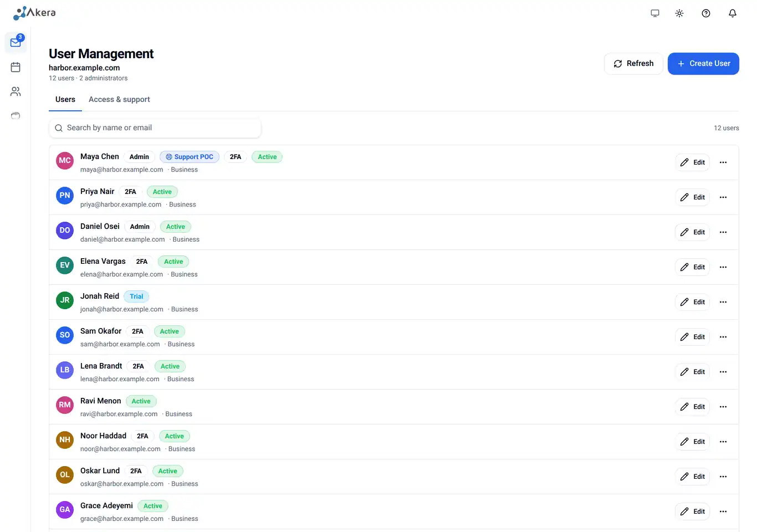Click the Create User button
757x532 pixels.
(703, 64)
